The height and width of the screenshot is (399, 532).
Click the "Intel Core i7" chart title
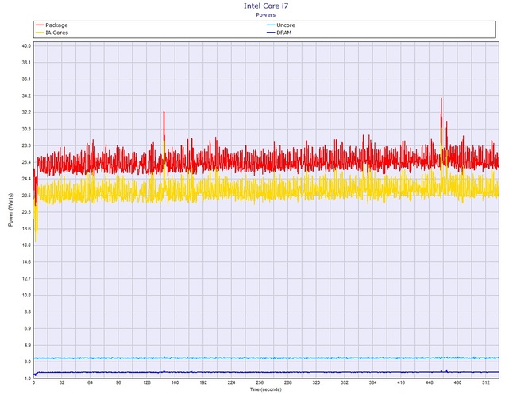[266, 6]
